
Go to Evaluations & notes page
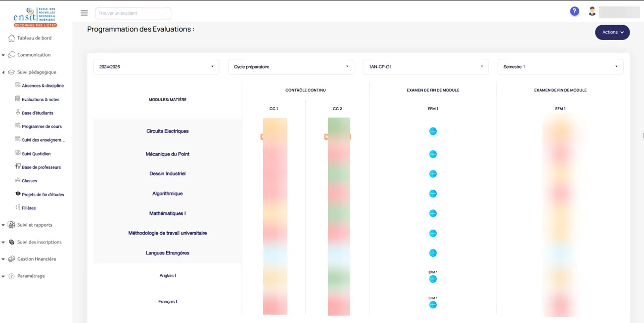click(40, 100)
